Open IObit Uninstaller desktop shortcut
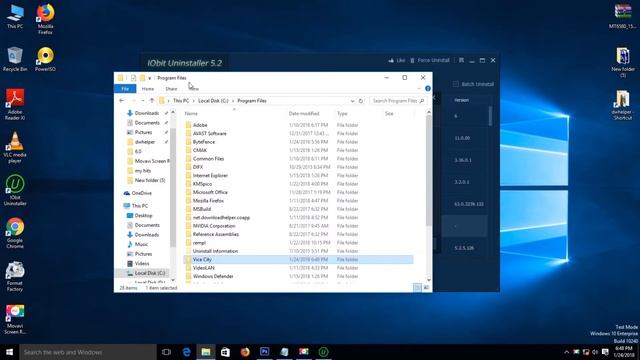 point(15,190)
